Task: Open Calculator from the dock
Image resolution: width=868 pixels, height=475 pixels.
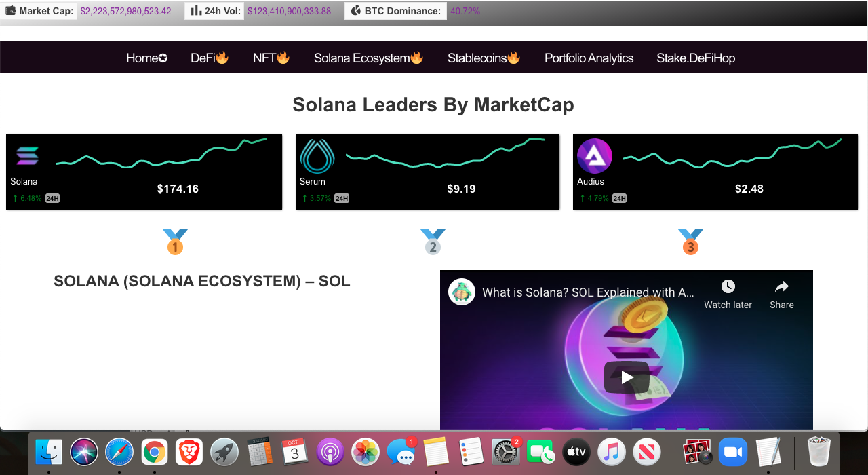Action: pos(260,452)
